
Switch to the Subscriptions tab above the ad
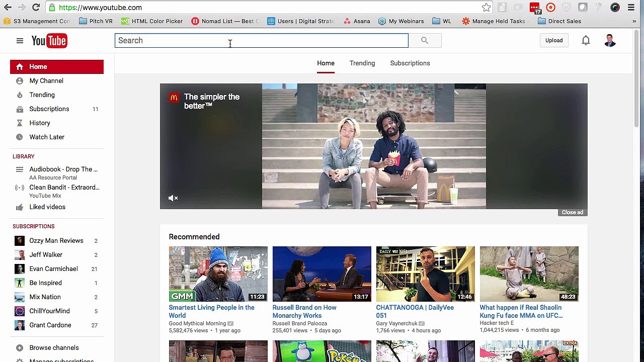[410, 63]
